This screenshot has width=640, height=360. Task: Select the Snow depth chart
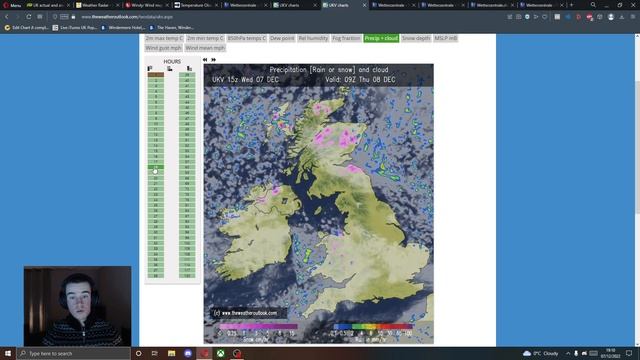416,38
